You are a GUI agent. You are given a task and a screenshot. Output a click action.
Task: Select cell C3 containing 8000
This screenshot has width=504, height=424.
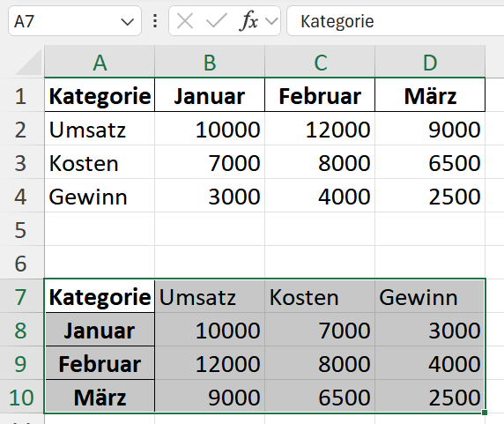[x=320, y=163]
